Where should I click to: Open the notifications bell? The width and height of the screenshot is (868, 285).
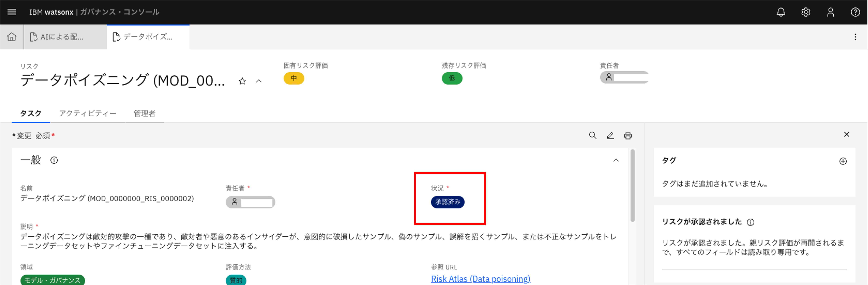coord(781,12)
